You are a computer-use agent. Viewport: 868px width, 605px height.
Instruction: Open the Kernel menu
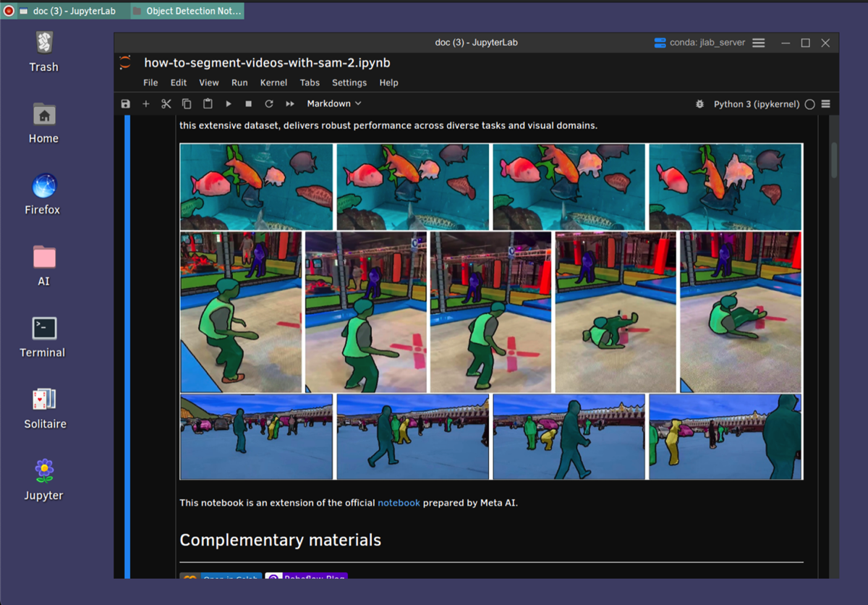[273, 82]
